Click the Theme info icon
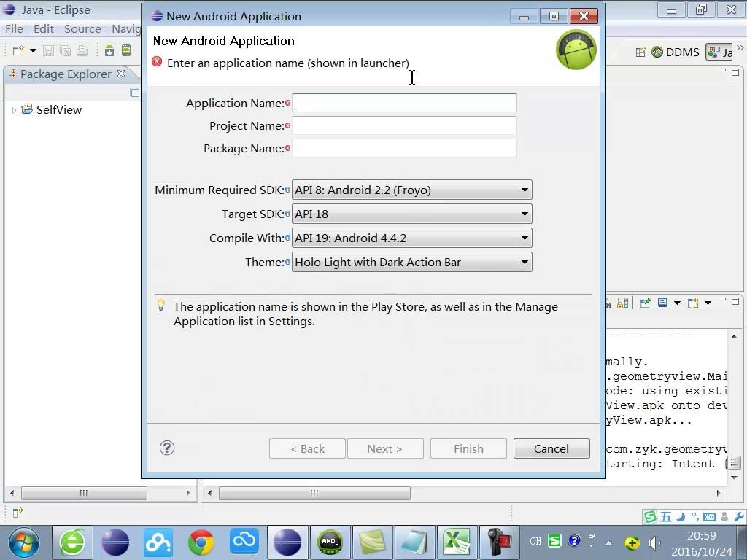747x560 pixels. coord(287,262)
